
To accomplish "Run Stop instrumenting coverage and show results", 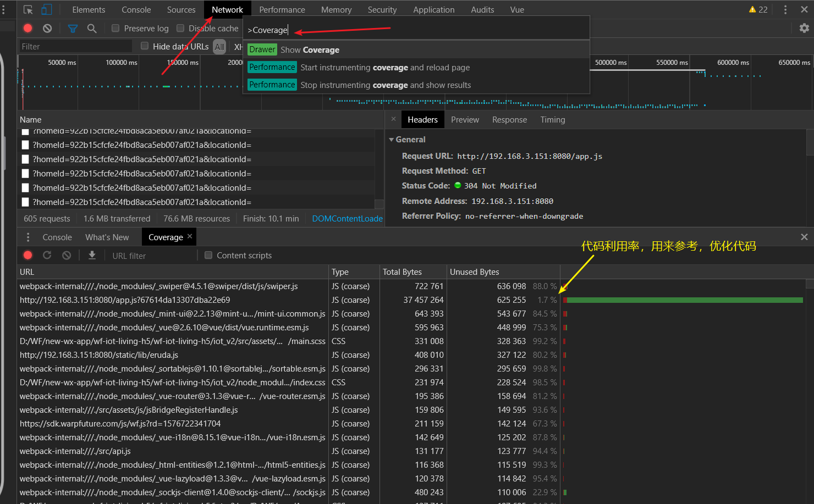I will (416, 85).
